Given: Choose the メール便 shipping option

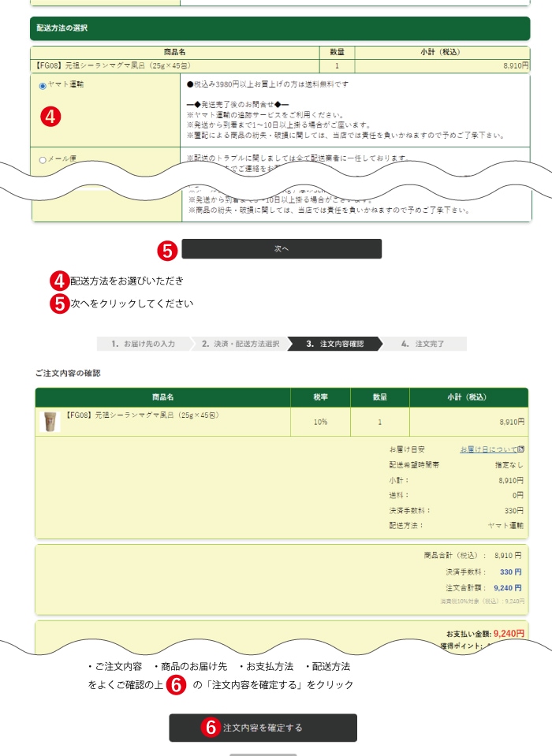Looking at the screenshot, I should pyautogui.click(x=43, y=160).
